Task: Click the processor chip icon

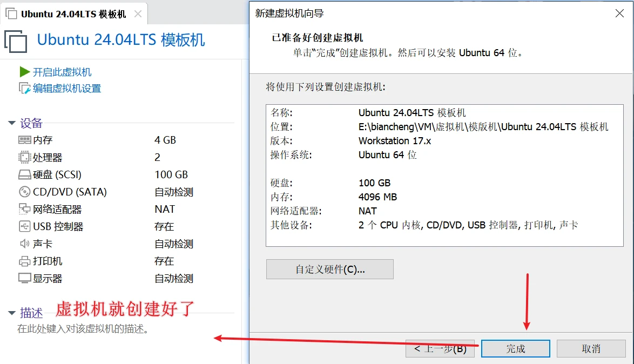Action: click(x=24, y=157)
